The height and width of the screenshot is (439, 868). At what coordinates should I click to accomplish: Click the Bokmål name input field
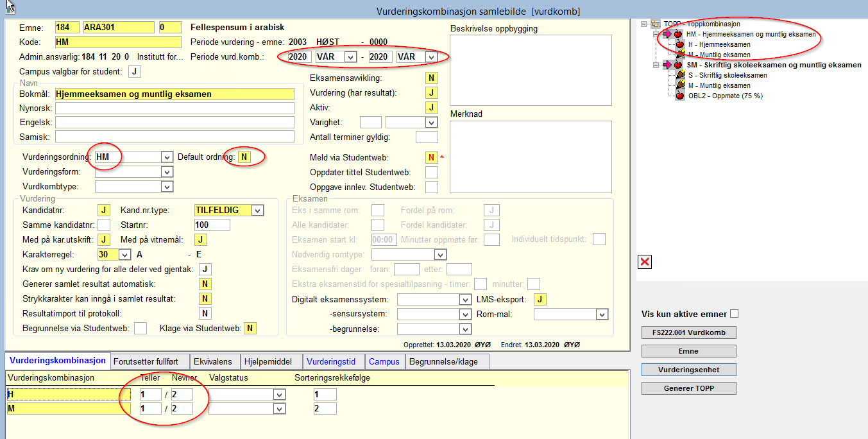click(x=174, y=94)
